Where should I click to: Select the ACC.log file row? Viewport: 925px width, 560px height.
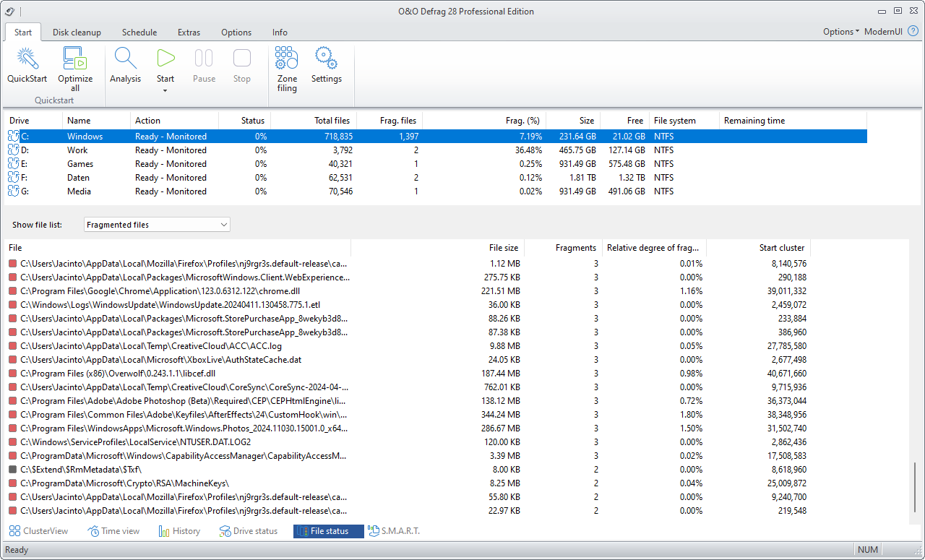coord(408,346)
